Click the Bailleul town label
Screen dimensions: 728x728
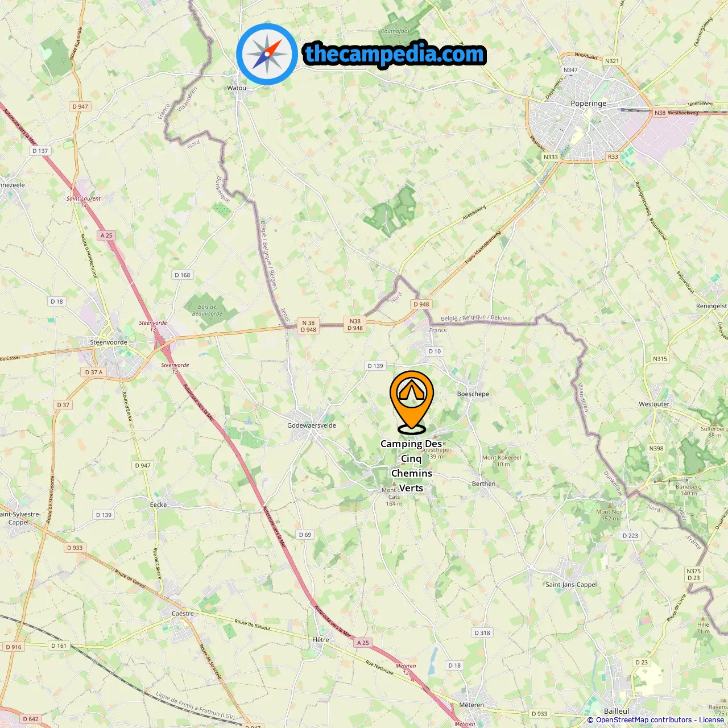pyautogui.click(x=617, y=711)
